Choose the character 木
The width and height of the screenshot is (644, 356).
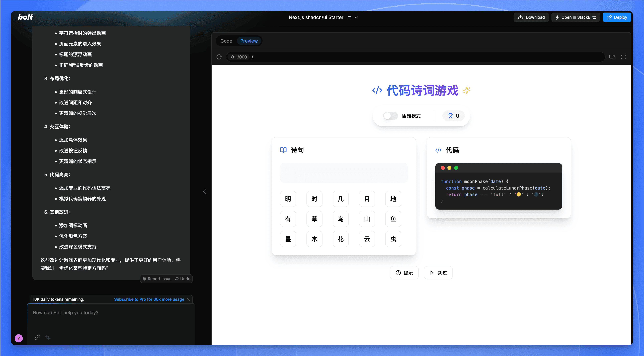pos(314,239)
